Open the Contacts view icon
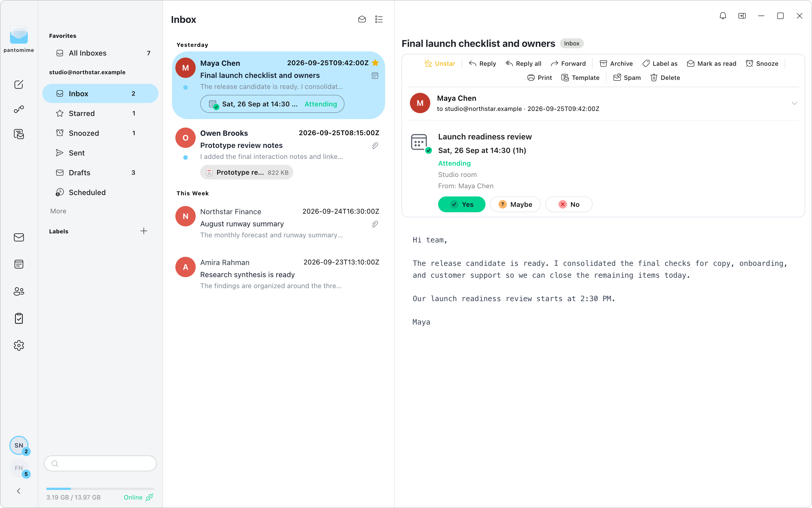 [x=19, y=291]
